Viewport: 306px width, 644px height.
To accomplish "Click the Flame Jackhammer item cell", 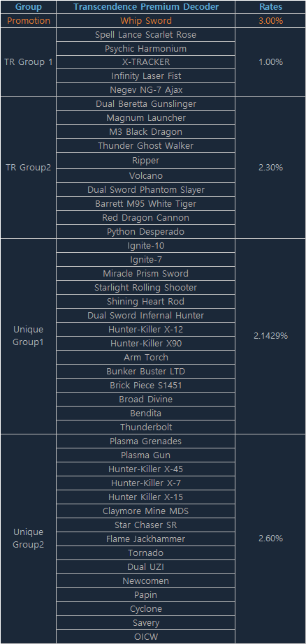I will pyautogui.click(x=146, y=539).
